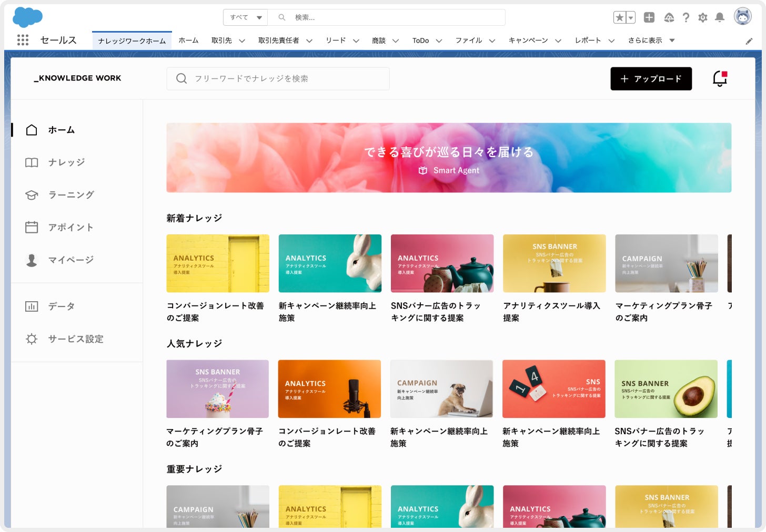Open the favorites list dropdown arrow

[x=631, y=17]
